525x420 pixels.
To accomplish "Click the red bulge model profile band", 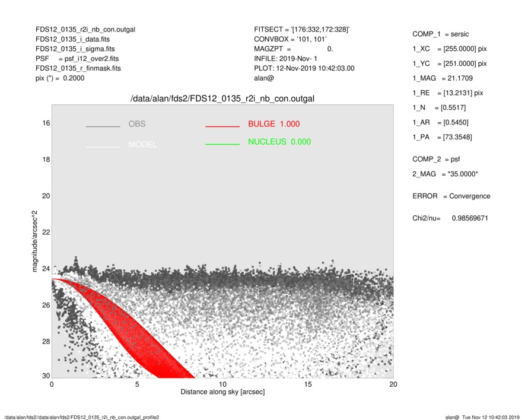I will (x=134, y=330).
